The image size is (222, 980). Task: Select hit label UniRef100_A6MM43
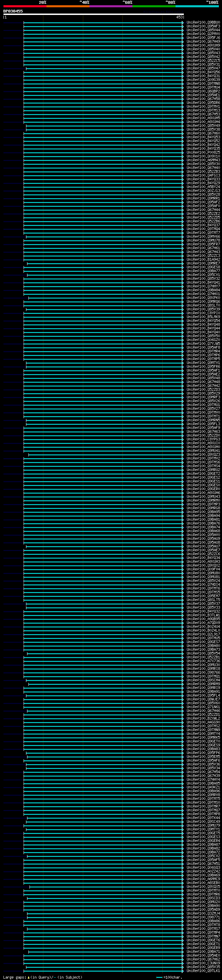[203, 160]
